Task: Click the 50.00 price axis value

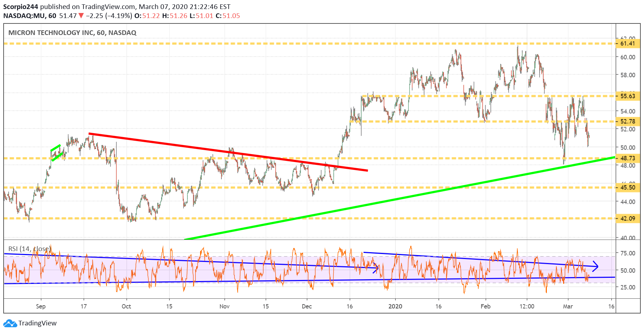Action: 628,147
